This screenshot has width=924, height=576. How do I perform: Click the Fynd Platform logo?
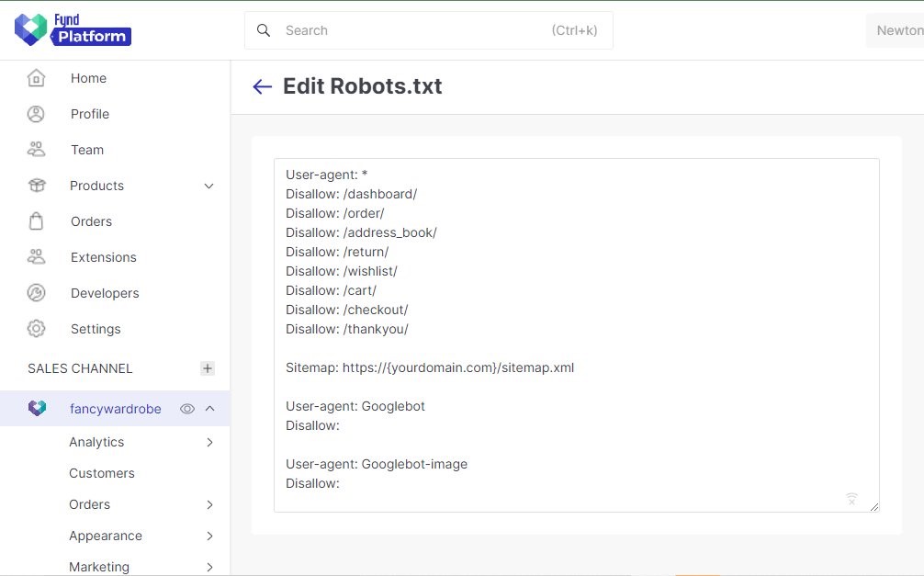click(73, 29)
